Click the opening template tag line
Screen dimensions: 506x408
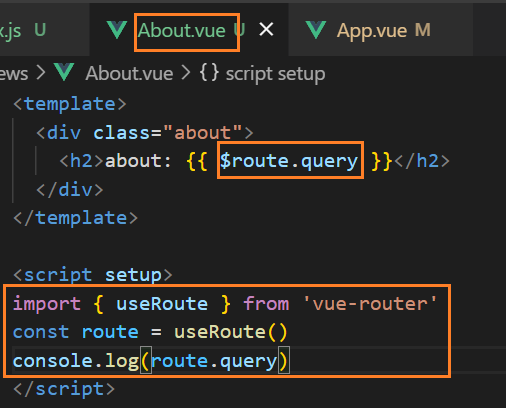(x=70, y=104)
